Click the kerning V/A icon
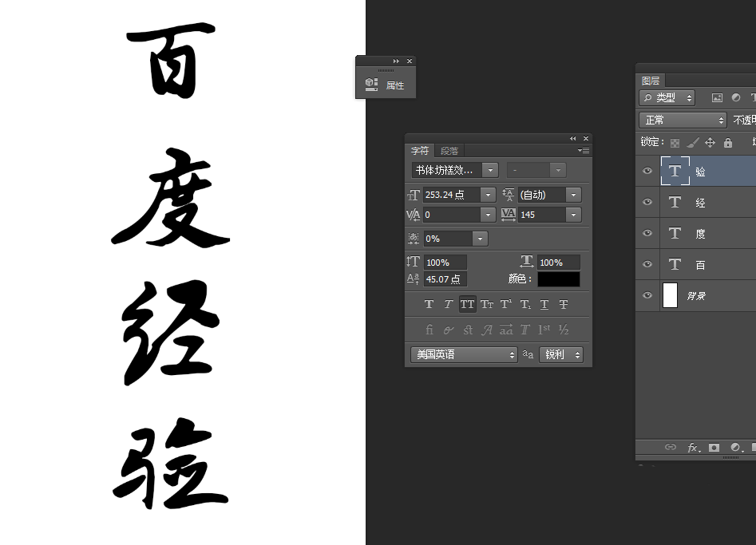Screen dimensions: 756x545 (x=414, y=215)
